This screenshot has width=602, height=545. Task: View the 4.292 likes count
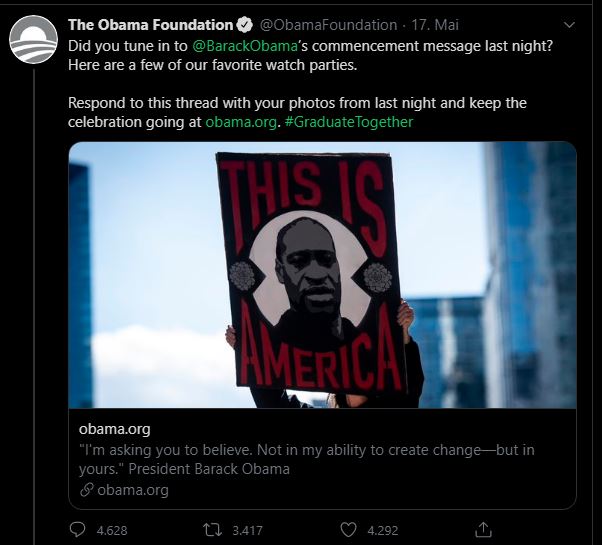[x=383, y=530]
